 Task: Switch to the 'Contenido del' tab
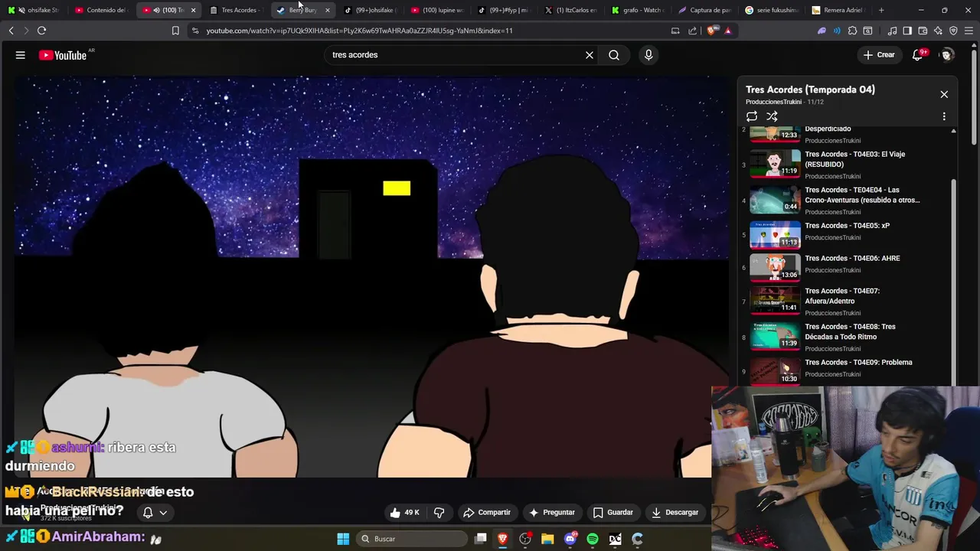[x=101, y=10]
